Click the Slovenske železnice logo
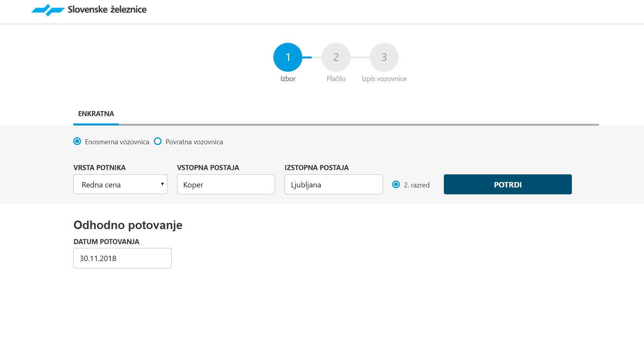Viewport: 644px width, 339px height. pos(89,10)
